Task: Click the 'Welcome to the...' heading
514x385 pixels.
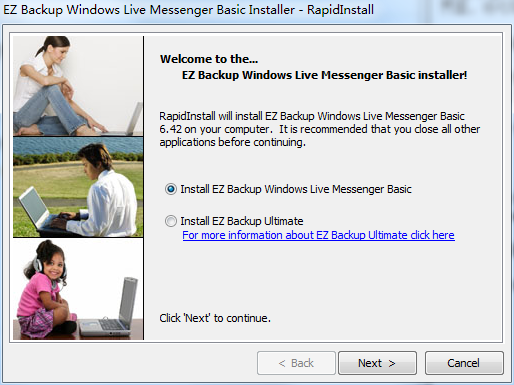Action: pyautogui.click(x=209, y=59)
